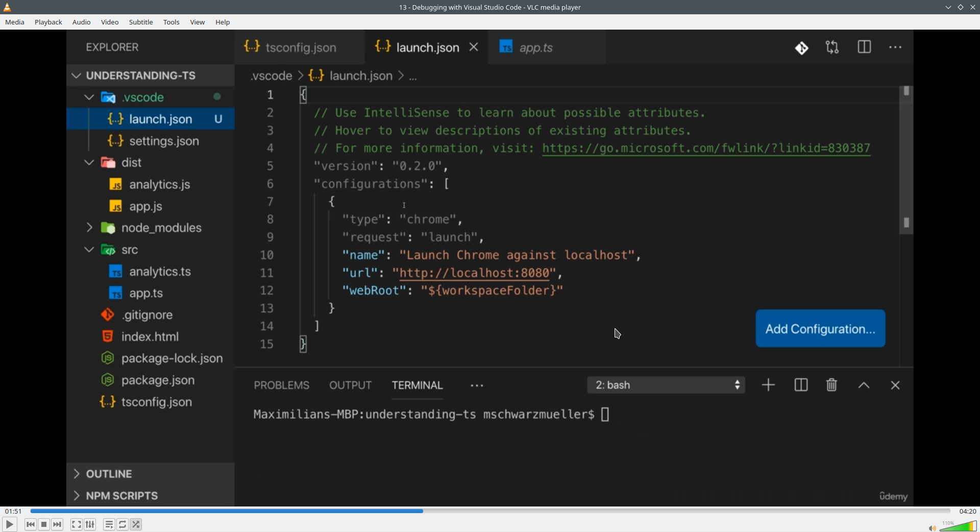Screen dimensions: 980x532
Task: Open the Tools menu
Action: (171, 22)
